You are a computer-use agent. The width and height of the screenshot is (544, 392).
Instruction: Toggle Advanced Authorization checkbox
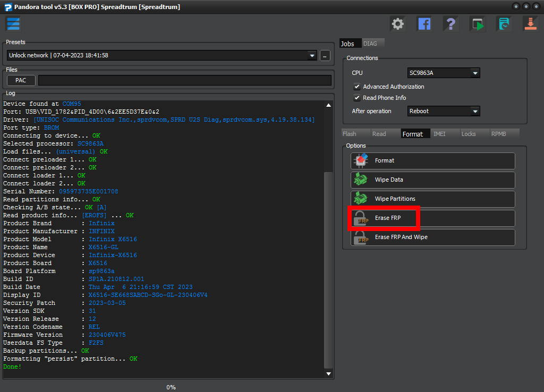356,87
